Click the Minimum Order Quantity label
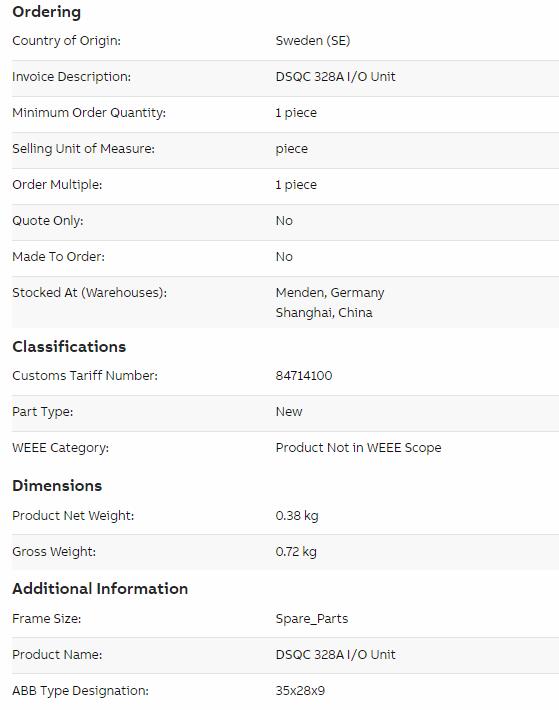The image size is (559, 710). pos(89,113)
